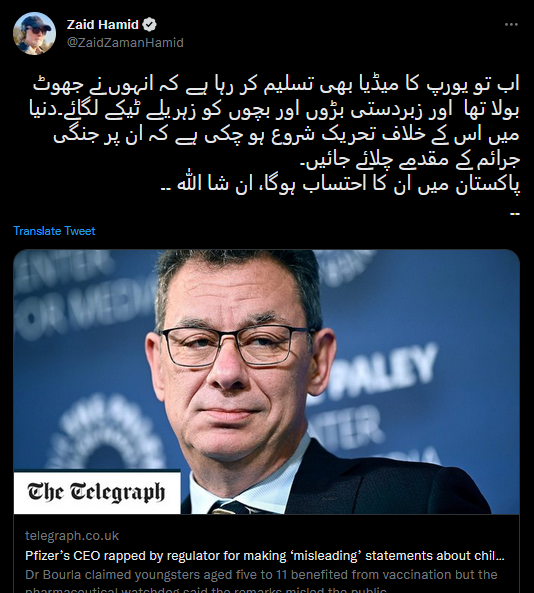Open Zaid Hamid's profile avatar

click(34, 33)
